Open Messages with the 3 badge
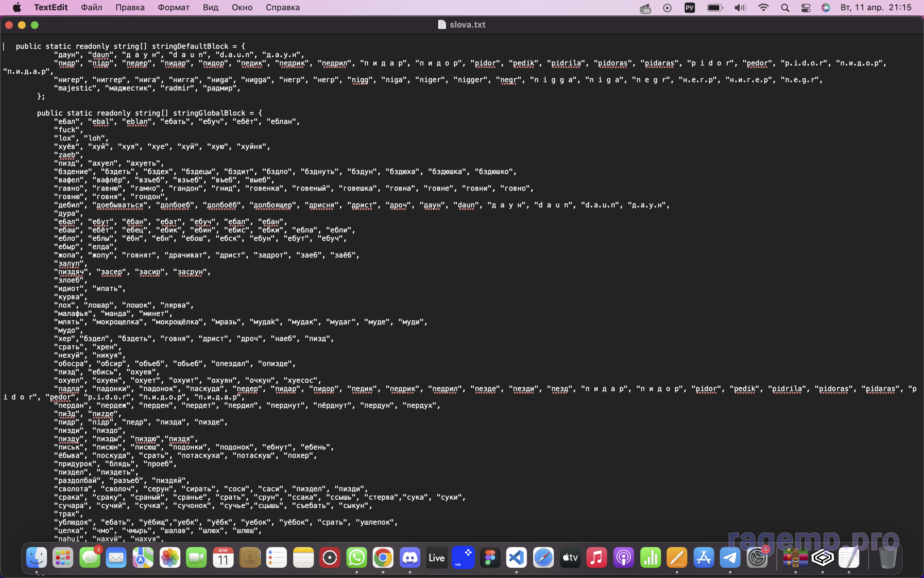 click(x=90, y=558)
